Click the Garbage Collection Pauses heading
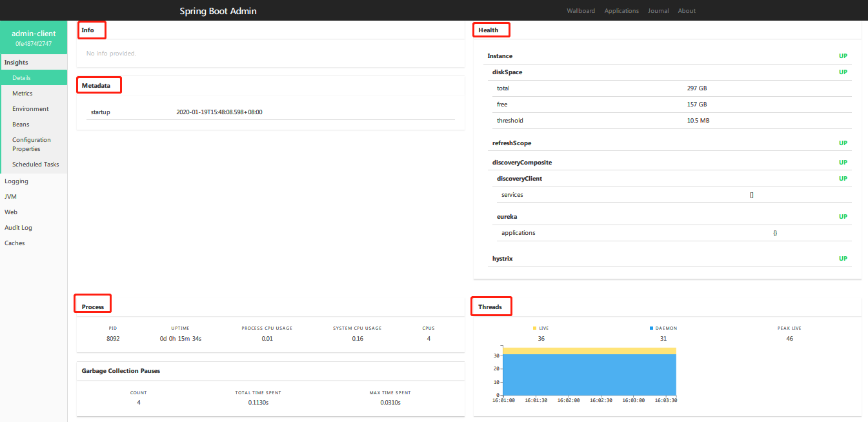Screen dimensions: 868x422 121,371
